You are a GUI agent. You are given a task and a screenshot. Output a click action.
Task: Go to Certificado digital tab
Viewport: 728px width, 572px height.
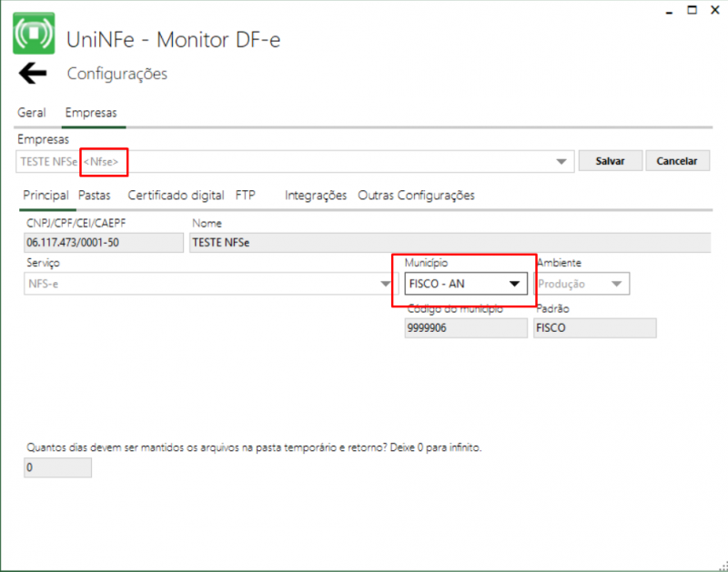176,195
